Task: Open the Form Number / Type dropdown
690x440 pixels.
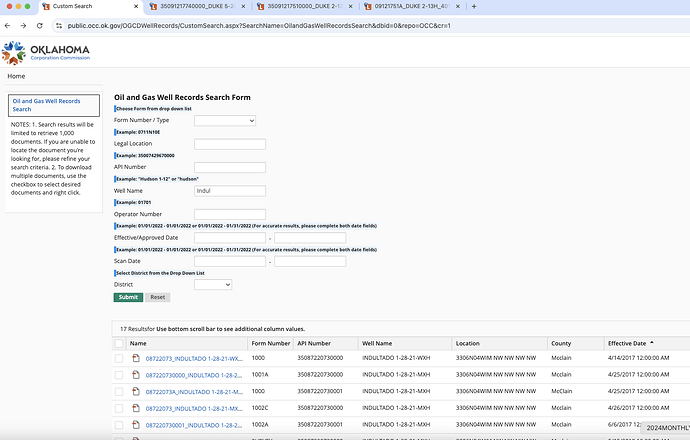Action: click(225, 121)
